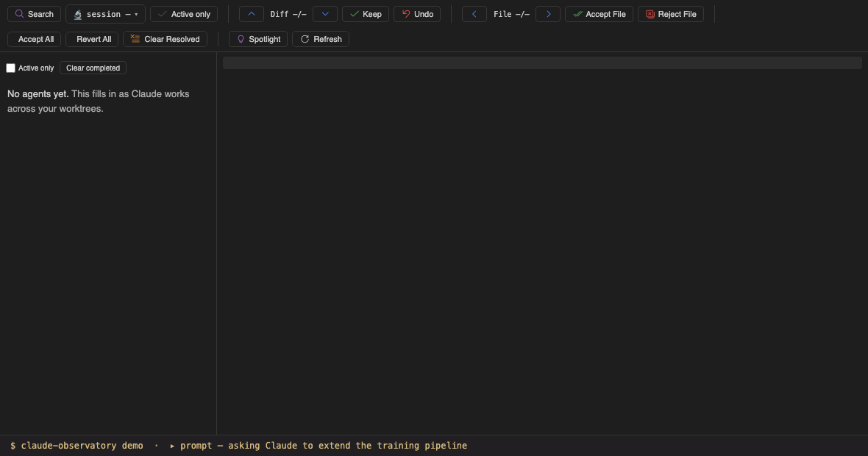Toggle Active only in the top toolbar
Viewport: 868px width, 456px height.
[184, 14]
